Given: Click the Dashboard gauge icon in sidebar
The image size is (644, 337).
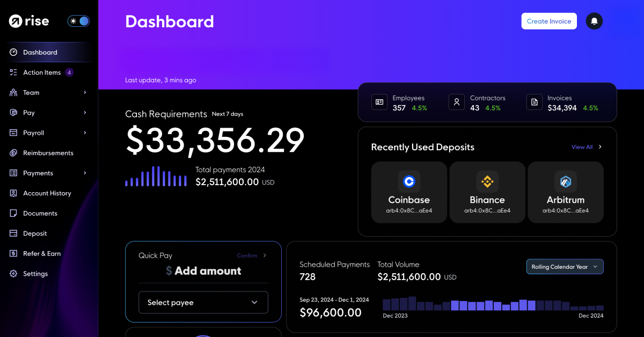Looking at the screenshot, I should click(13, 52).
